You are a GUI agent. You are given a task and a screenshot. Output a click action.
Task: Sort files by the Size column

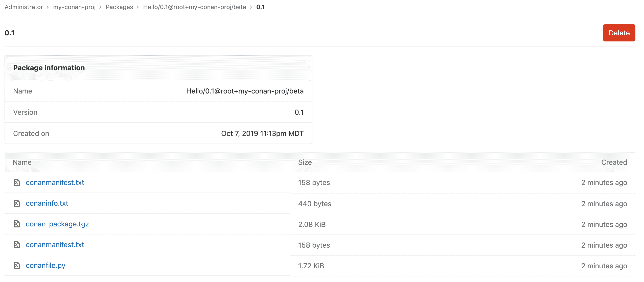tap(305, 162)
